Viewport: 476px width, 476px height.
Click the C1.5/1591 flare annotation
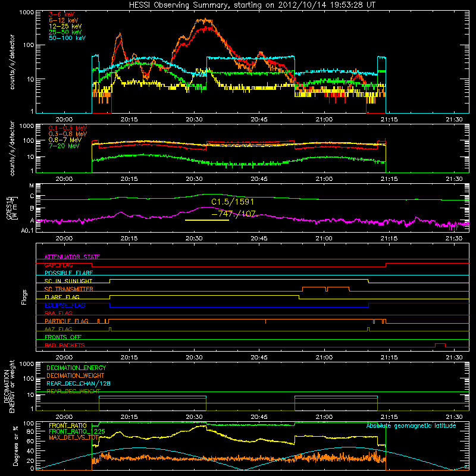tap(233, 202)
